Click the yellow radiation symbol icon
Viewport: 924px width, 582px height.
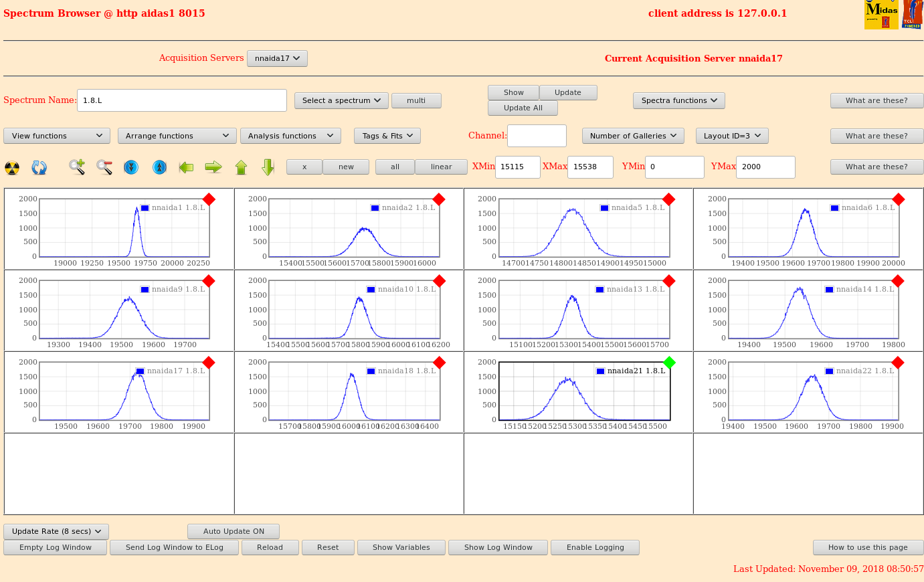point(12,167)
